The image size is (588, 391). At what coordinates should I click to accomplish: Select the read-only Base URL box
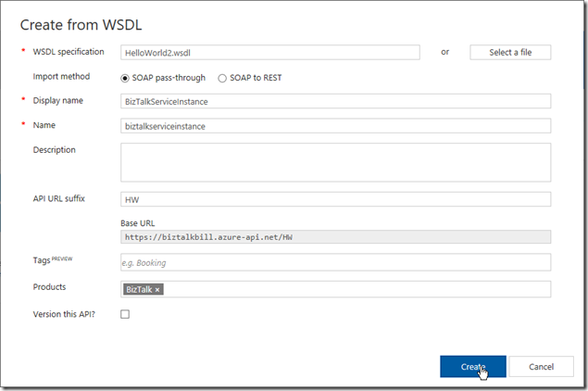click(335, 237)
